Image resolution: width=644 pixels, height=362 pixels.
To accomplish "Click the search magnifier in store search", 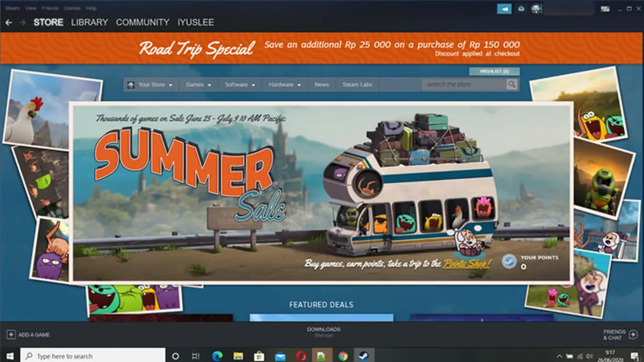I will pyautogui.click(x=512, y=84).
